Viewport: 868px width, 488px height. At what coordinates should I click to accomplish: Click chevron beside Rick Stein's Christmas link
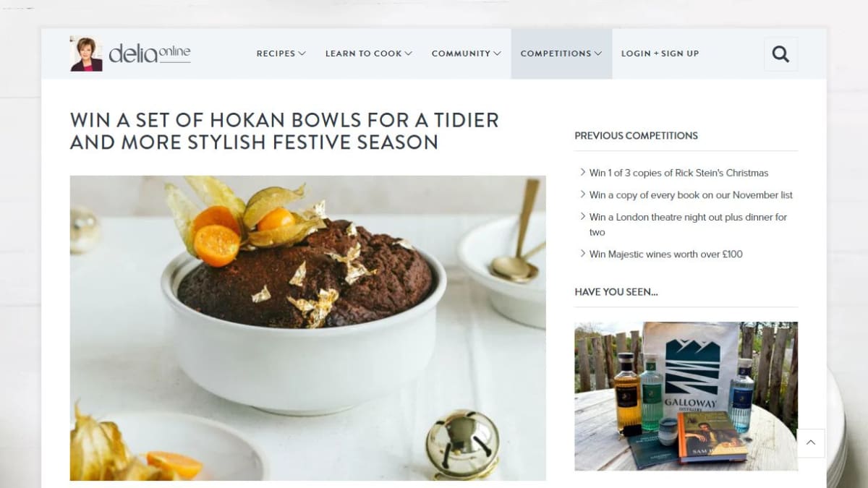point(583,172)
